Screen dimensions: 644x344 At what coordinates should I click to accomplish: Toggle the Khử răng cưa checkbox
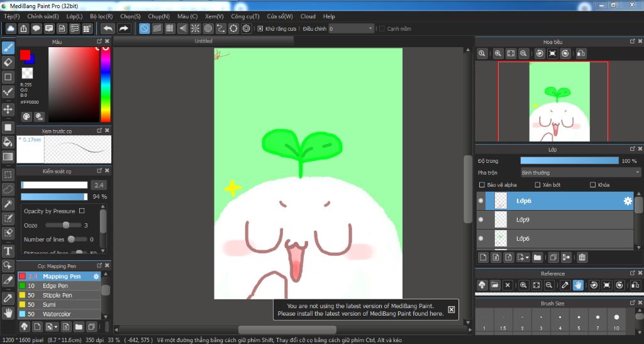[x=260, y=29]
